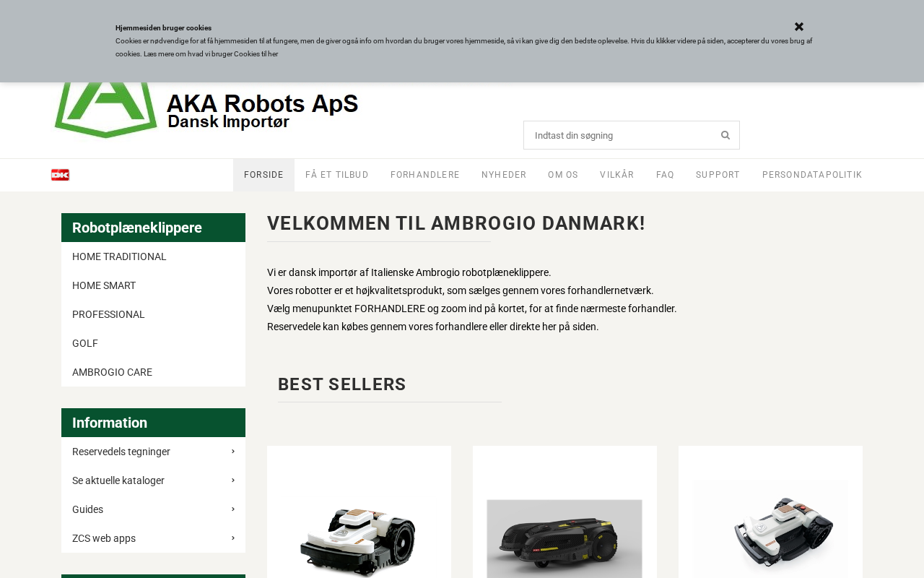The width and height of the screenshot is (924, 578).
Task: Expand the Reservedels tegninger arrow
Action: (233, 452)
